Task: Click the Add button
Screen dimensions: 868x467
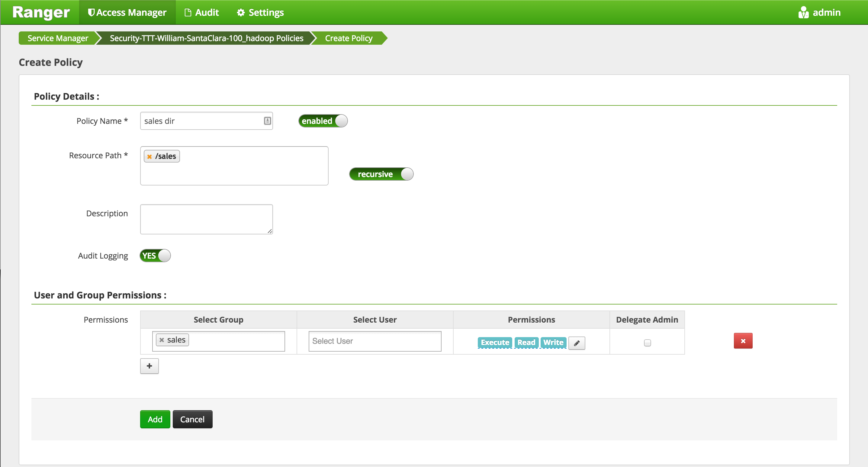Action: click(x=155, y=420)
